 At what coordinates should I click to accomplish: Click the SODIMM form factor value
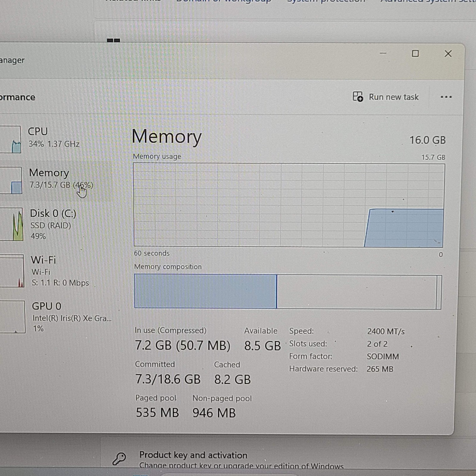pyautogui.click(x=383, y=356)
